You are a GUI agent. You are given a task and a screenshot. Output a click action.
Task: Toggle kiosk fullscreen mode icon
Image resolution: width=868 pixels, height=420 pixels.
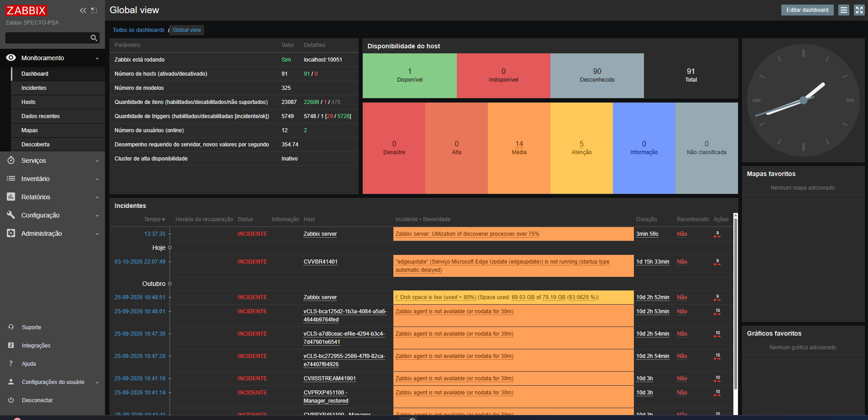tap(859, 10)
